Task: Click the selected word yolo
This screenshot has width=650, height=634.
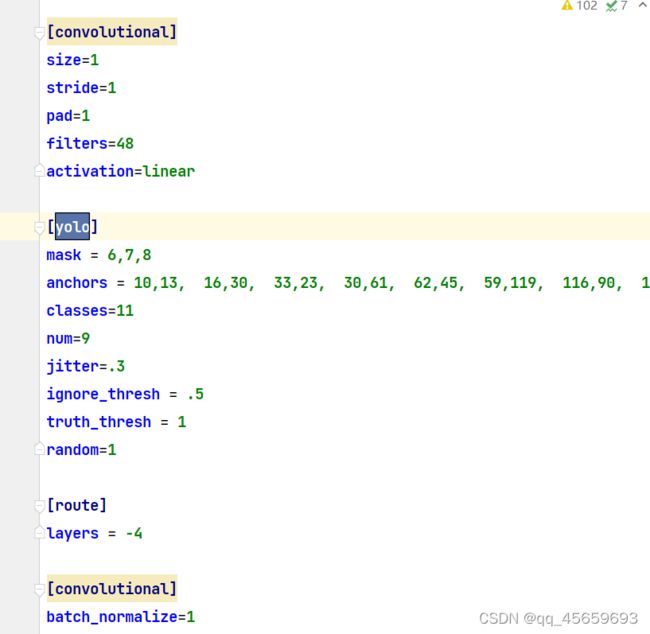Action: (x=73, y=226)
